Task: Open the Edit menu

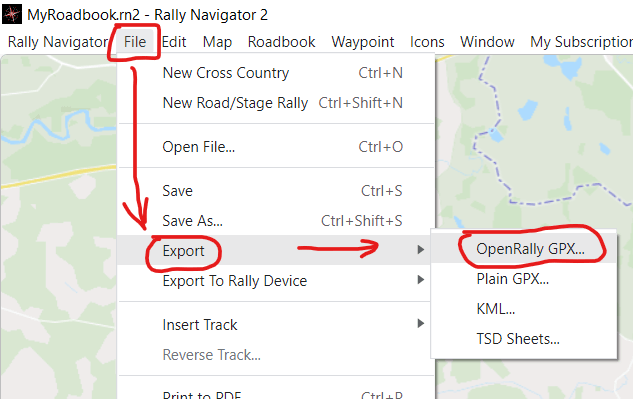Action: [174, 42]
